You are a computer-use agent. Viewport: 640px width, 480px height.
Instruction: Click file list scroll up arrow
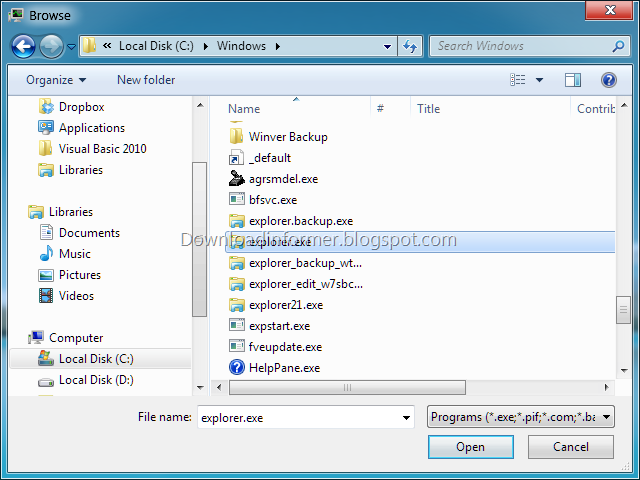pos(624,105)
